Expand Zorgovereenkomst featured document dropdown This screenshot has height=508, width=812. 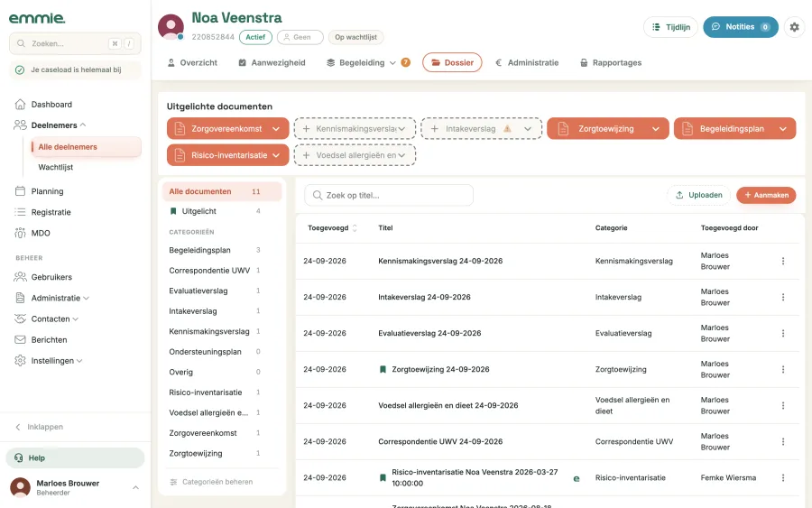276,128
